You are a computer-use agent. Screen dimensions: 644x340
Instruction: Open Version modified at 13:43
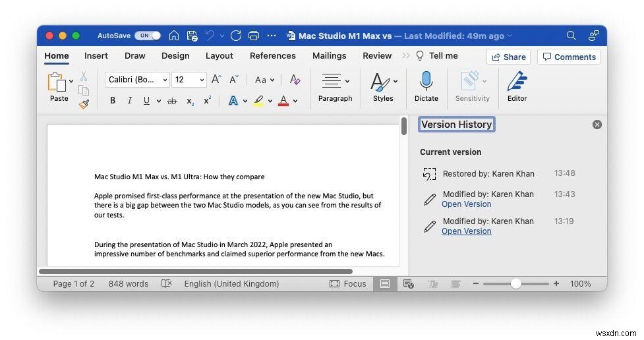(466, 204)
